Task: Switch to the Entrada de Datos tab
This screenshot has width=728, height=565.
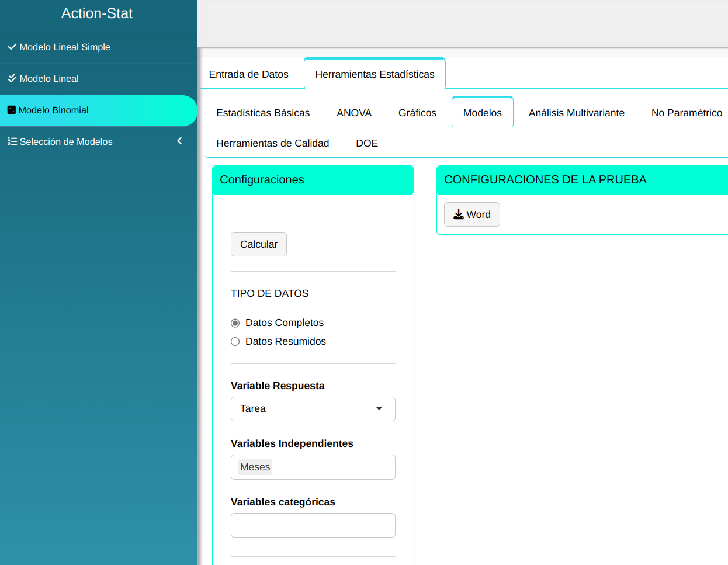Action: pyautogui.click(x=248, y=74)
